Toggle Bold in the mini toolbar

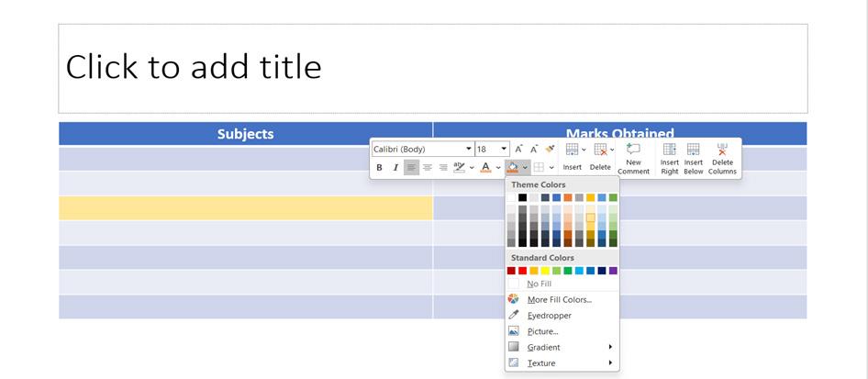pos(379,168)
